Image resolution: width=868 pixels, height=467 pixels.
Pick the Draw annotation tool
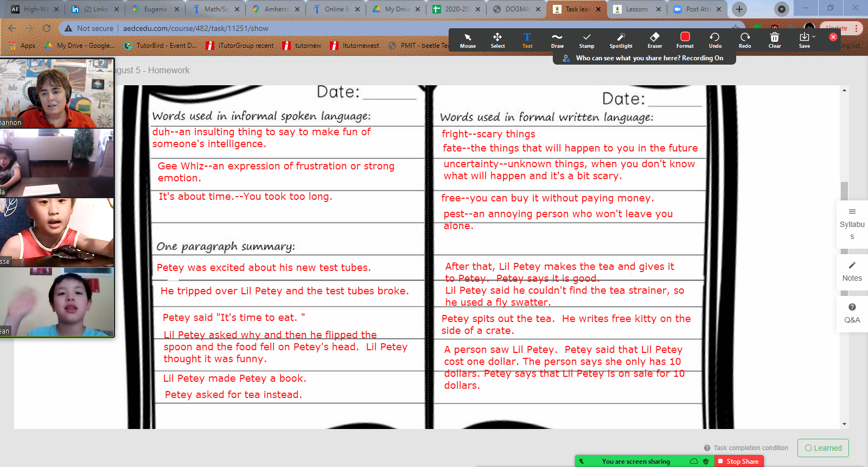coord(557,40)
